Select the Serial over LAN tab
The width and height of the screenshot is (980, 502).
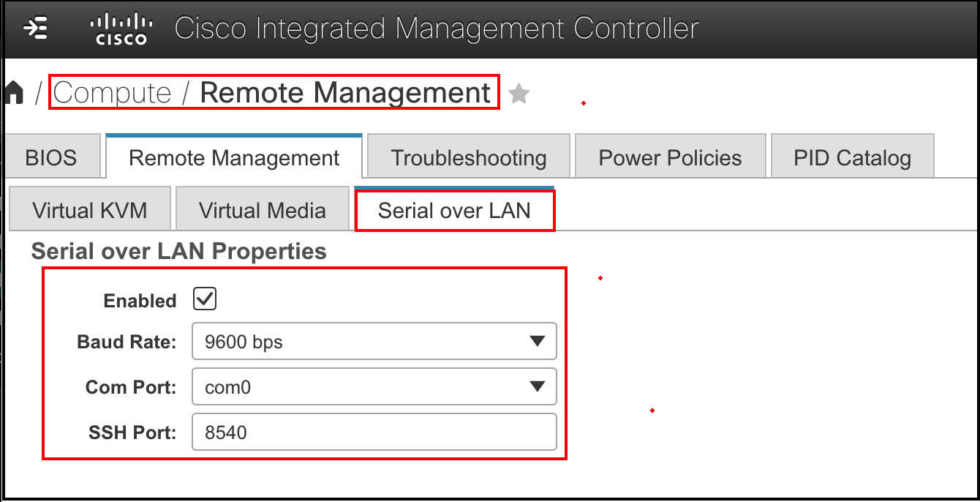pos(454,211)
